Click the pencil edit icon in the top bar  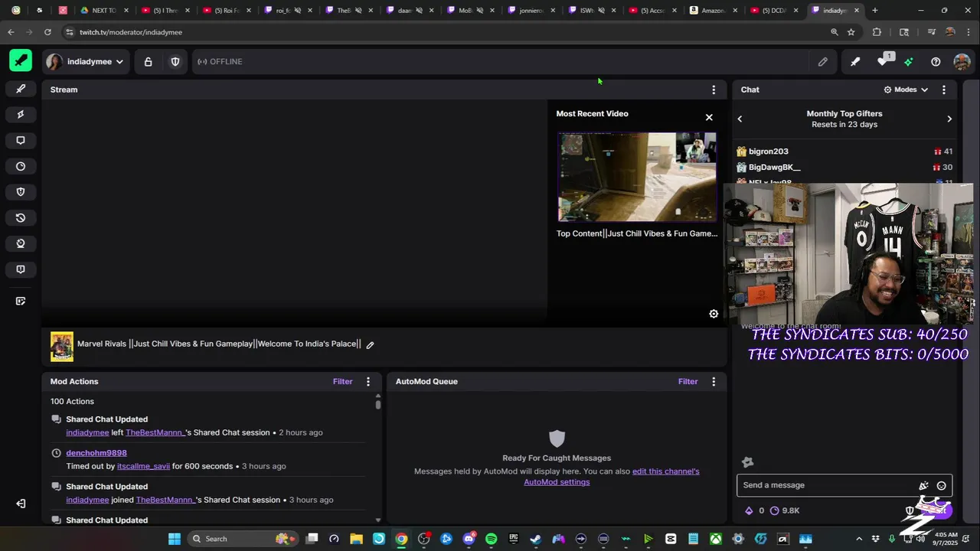coord(823,62)
